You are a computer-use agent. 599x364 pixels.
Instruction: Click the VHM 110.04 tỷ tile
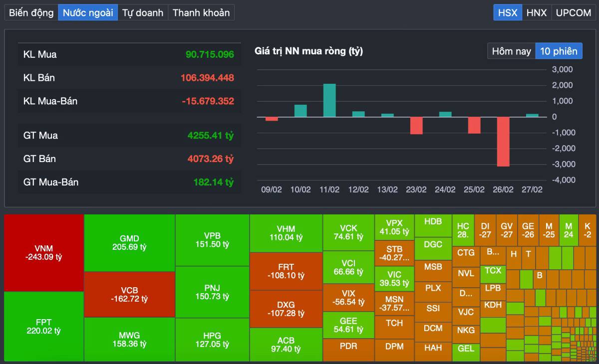click(286, 233)
